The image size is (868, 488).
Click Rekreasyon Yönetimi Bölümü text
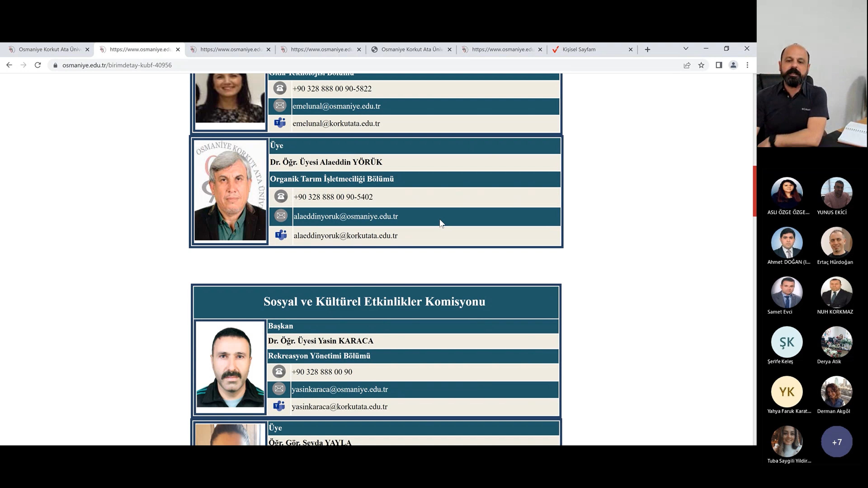319,356
